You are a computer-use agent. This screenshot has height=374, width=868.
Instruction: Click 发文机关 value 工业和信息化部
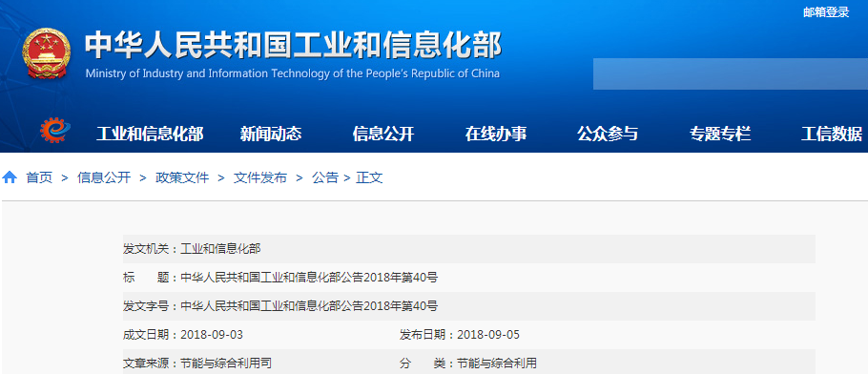(220, 249)
